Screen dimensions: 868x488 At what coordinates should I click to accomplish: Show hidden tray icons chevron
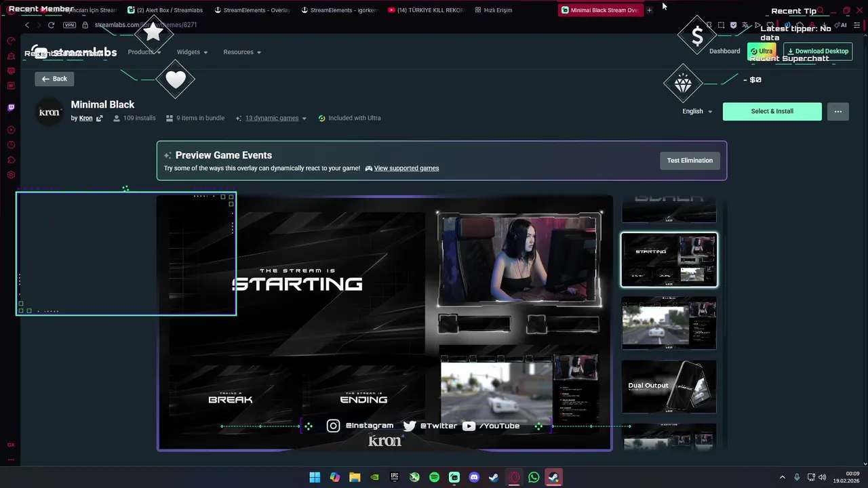tap(782, 477)
